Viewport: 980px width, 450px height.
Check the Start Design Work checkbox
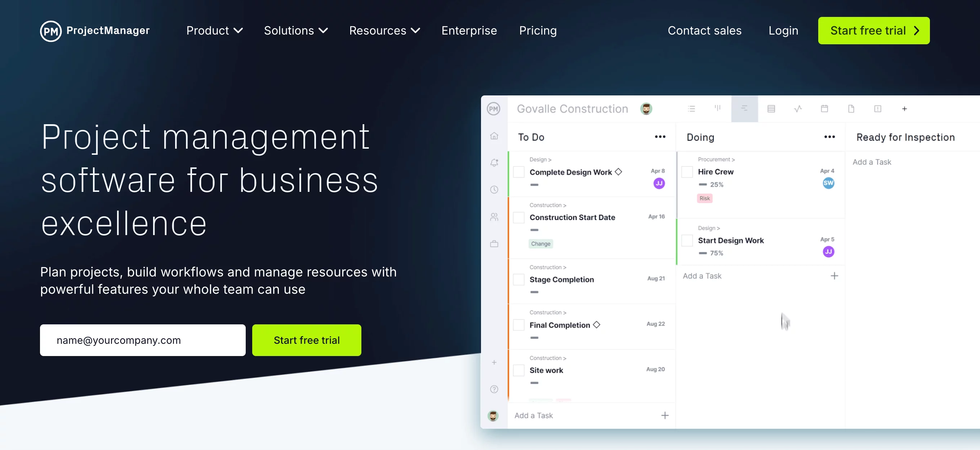coord(687,240)
